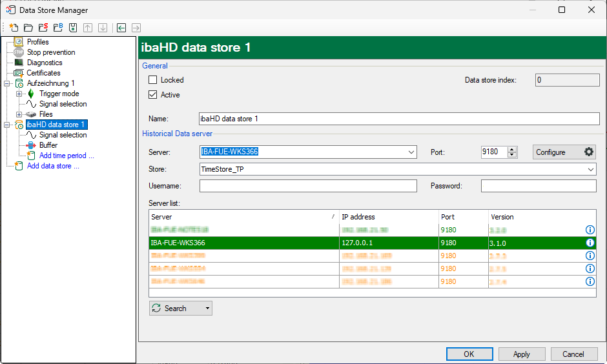
Task: Open Certificates in the tree
Action: (x=43, y=73)
